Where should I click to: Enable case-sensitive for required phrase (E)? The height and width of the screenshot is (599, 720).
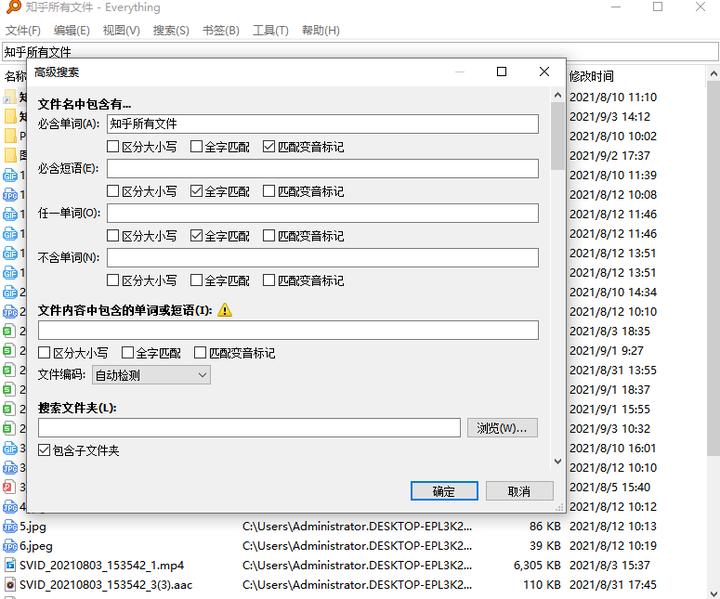[113, 191]
